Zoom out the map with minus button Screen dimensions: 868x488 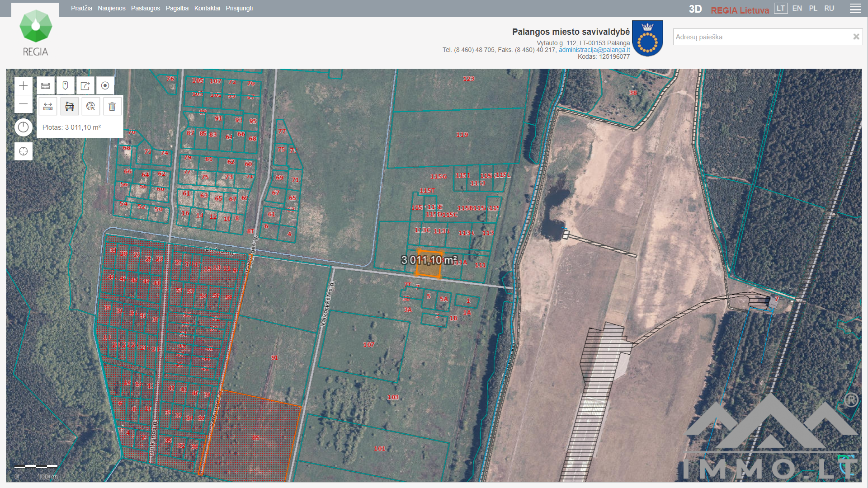pos(24,104)
